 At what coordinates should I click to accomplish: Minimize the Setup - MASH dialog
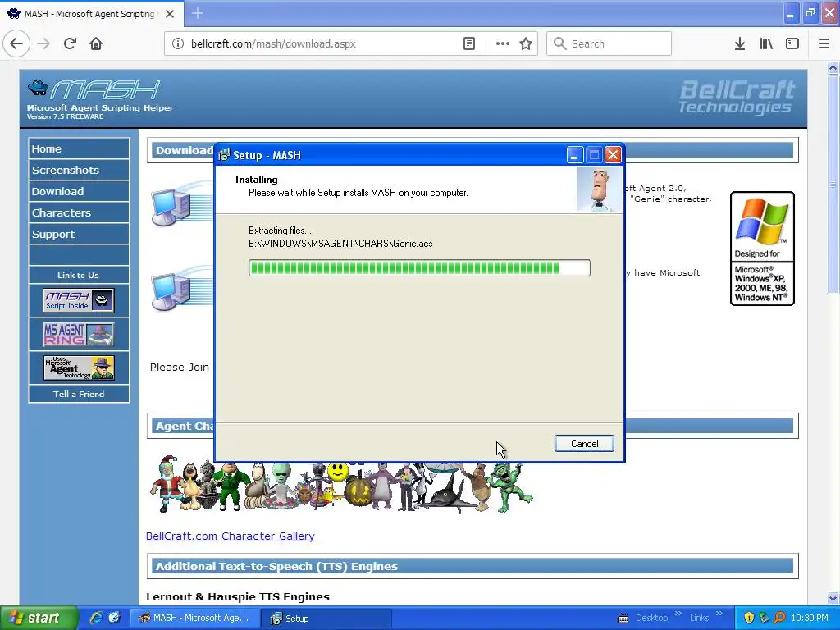click(574, 155)
